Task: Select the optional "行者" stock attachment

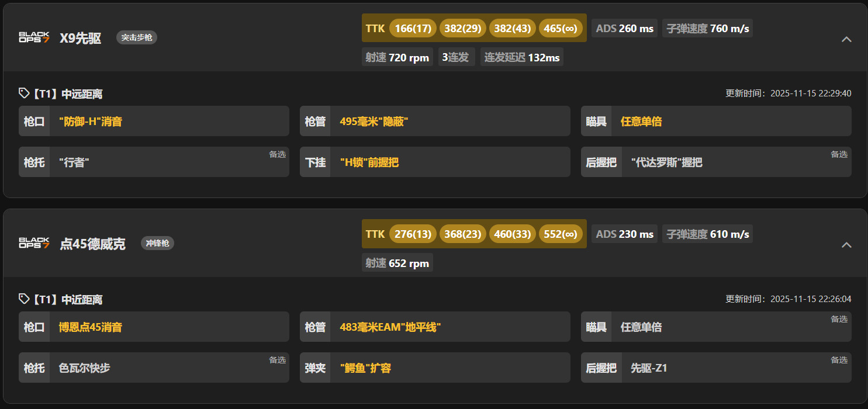Action: point(74,162)
